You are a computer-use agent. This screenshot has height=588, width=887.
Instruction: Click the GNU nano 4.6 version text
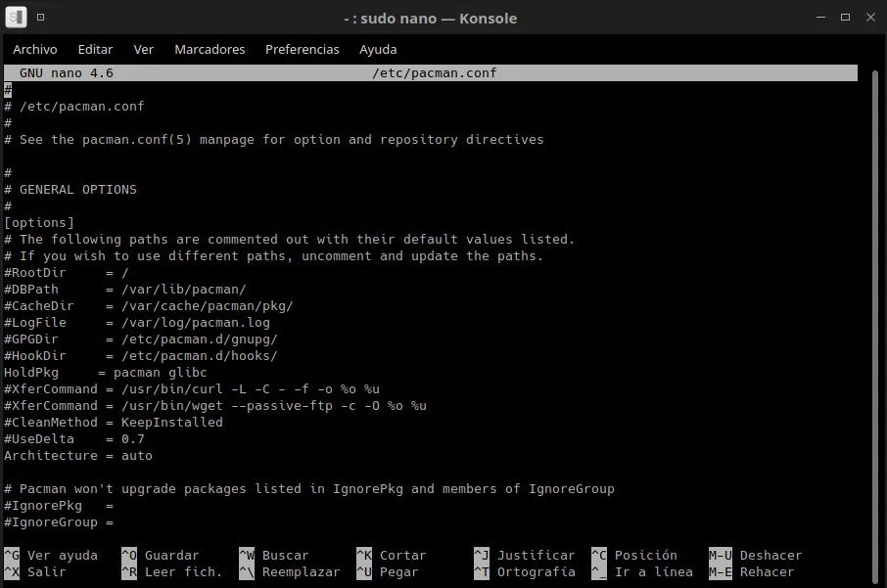67,73
